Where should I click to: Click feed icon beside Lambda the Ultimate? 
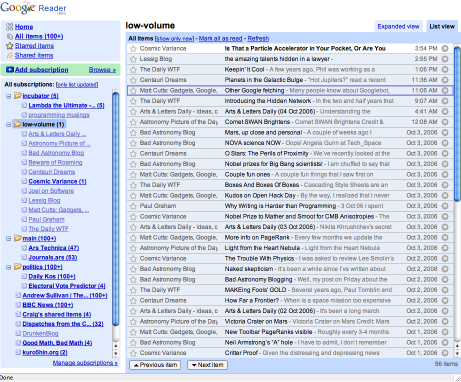(24, 105)
